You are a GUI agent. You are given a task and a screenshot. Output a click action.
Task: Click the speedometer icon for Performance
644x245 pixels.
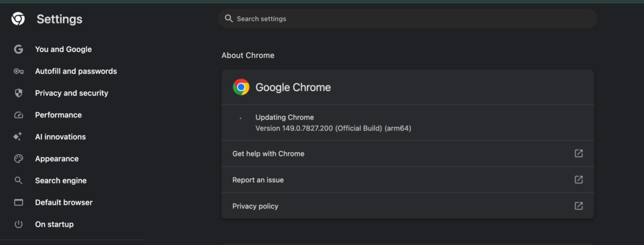click(x=18, y=115)
